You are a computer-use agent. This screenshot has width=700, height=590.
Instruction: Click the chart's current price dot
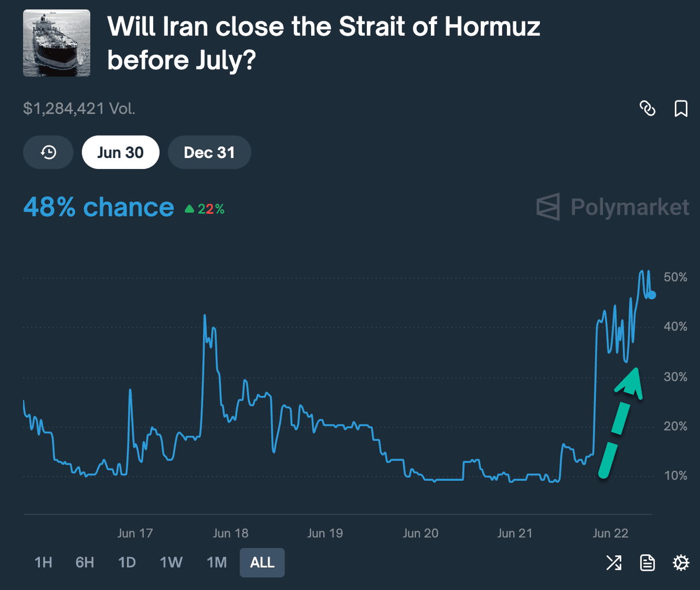[652, 295]
